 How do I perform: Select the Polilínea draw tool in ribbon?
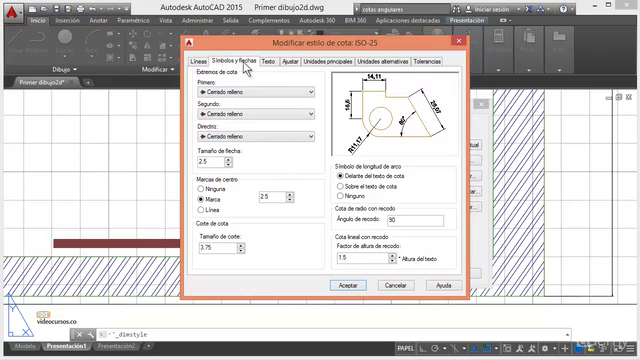pos(37,42)
